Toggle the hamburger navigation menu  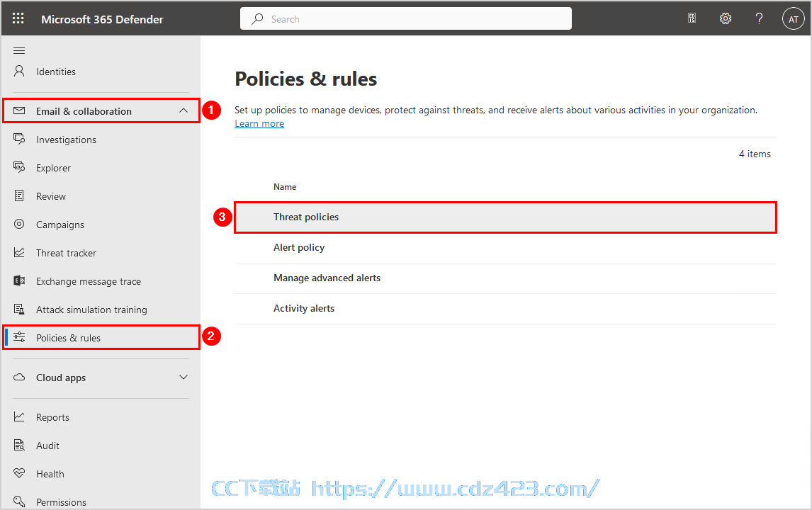[x=19, y=50]
